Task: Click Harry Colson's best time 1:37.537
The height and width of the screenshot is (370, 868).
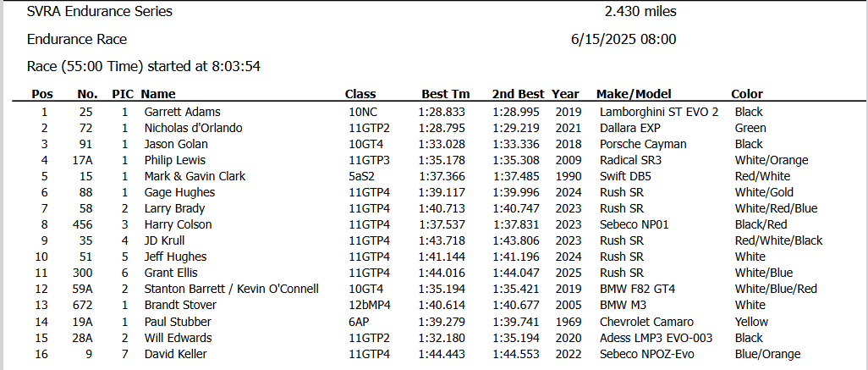Action: tap(442, 225)
